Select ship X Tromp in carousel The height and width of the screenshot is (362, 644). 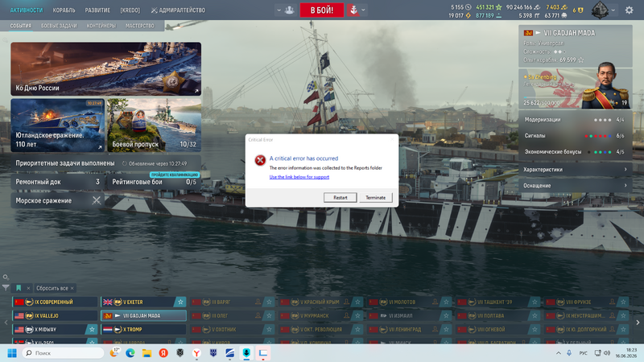coord(144,329)
